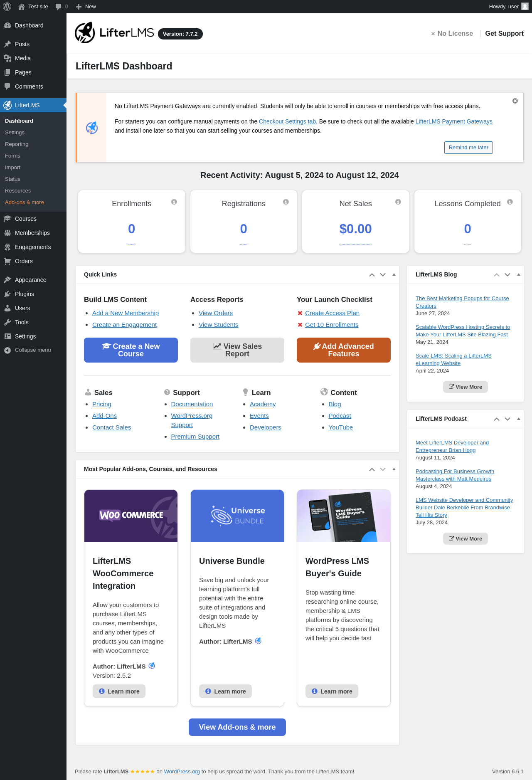
Task: Move Most Popular Add-ons panel up
Action: pyautogui.click(x=372, y=469)
